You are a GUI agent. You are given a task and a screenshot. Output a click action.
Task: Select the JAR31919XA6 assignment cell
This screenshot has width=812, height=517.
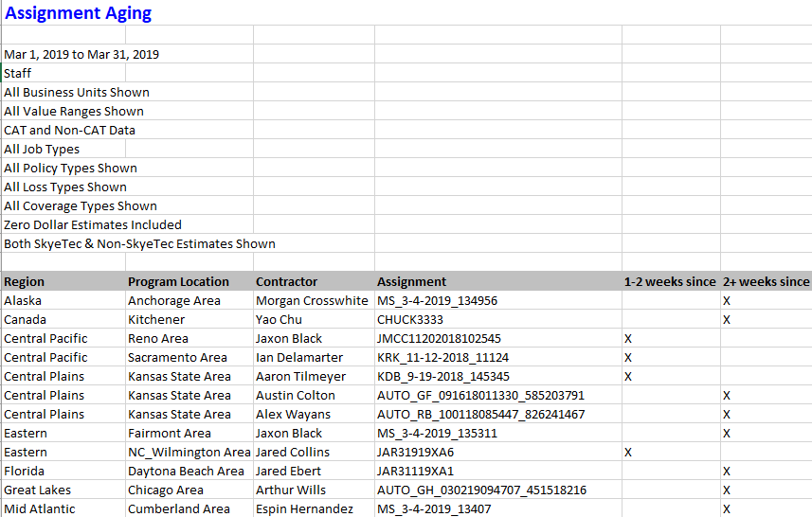pyautogui.click(x=415, y=452)
